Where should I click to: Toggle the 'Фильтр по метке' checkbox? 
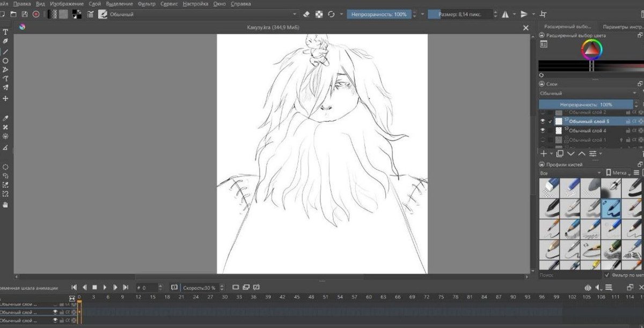coord(607,274)
